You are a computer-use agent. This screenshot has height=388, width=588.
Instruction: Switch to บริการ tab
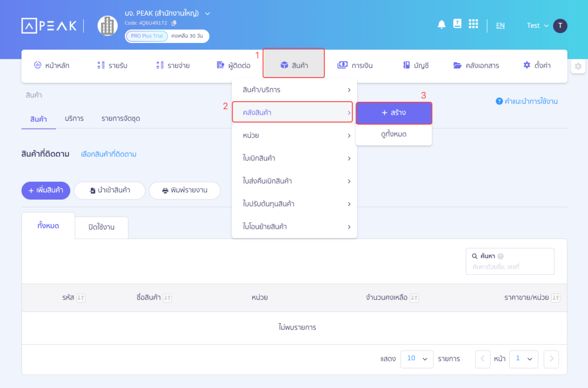click(74, 119)
